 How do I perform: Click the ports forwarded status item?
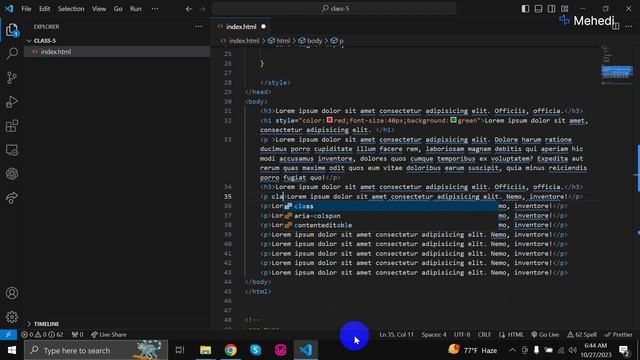pyautogui.click(x=78, y=335)
